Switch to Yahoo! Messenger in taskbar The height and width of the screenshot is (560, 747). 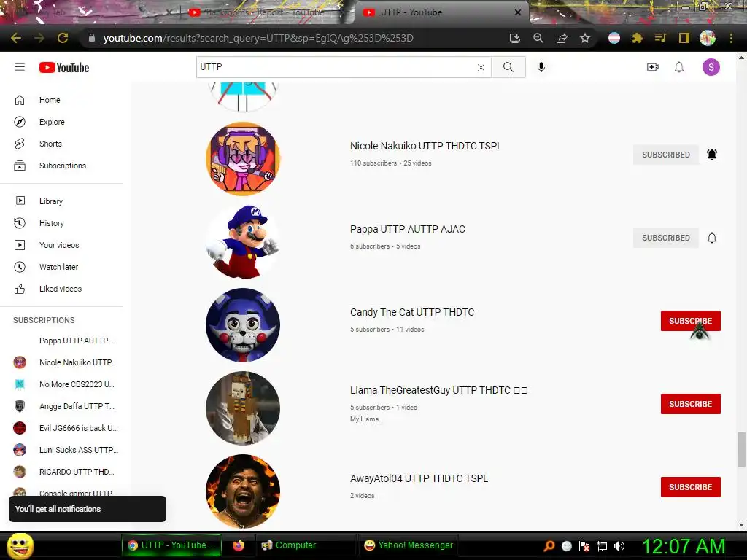coord(409,545)
